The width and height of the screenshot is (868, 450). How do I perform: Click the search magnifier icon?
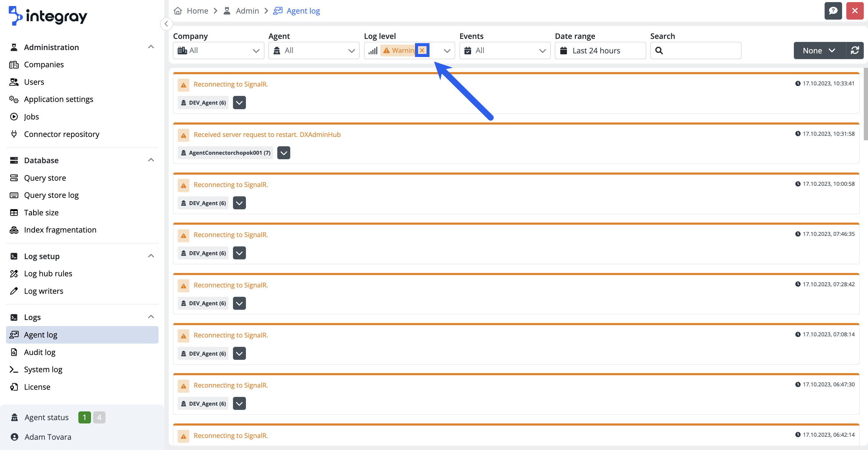659,51
